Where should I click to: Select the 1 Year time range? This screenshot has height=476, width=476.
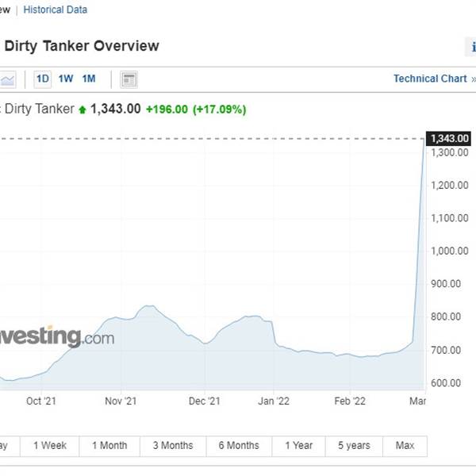coord(299,446)
